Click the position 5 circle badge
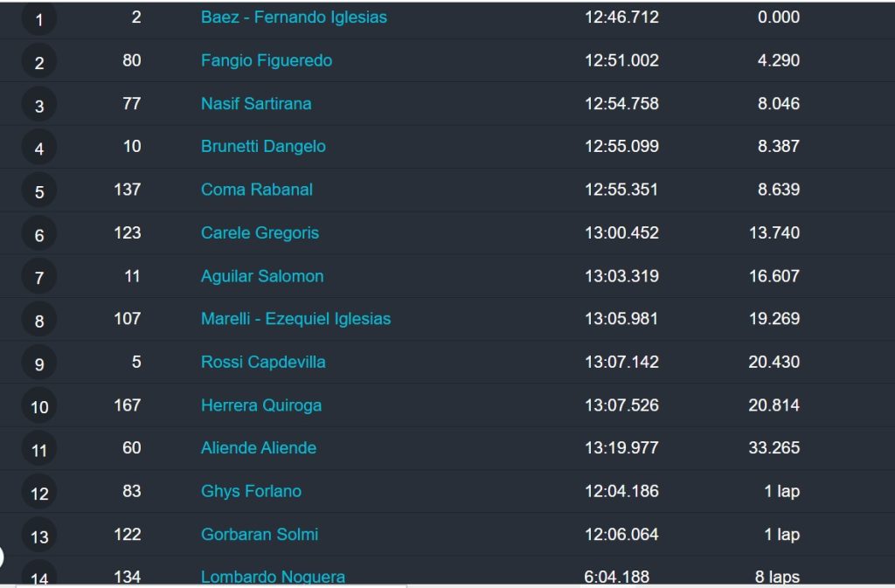Image resolution: width=895 pixels, height=588 pixels. tap(38, 191)
